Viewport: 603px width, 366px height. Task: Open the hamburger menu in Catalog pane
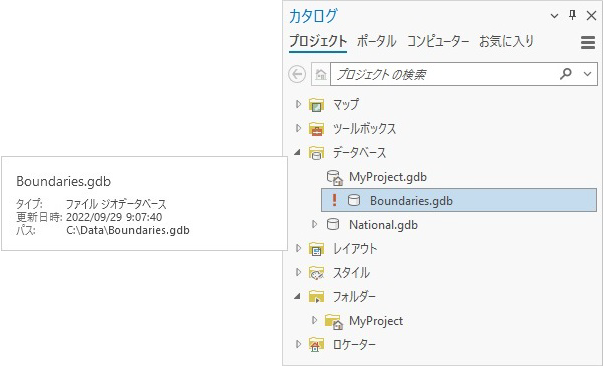(588, 42)
